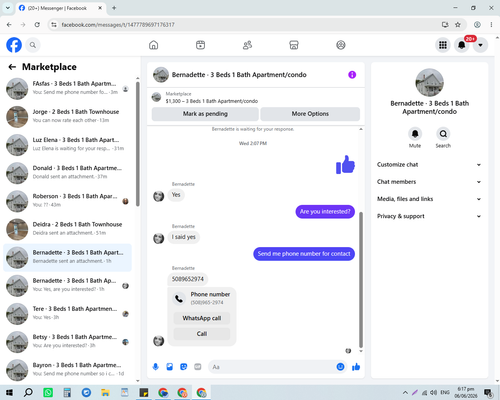The height and width of the screenshot is (400, 500).
Task: Open the Marketplace storefront icon
Action: [294, 45]
